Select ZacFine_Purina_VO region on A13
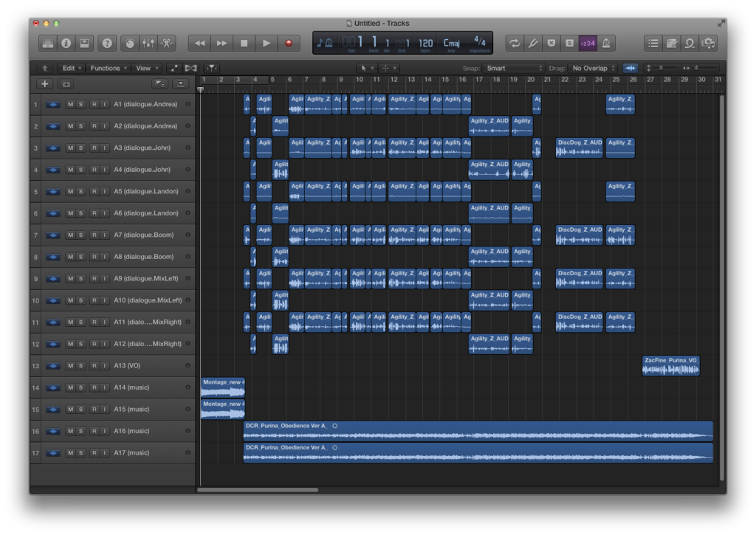This screenshot has width=756, height=535. click(670, 365)
